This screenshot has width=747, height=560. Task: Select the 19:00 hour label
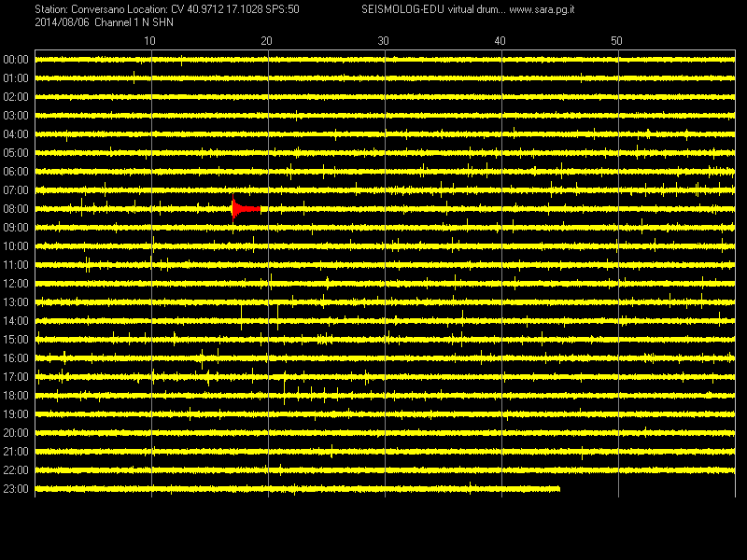(16, 414)
